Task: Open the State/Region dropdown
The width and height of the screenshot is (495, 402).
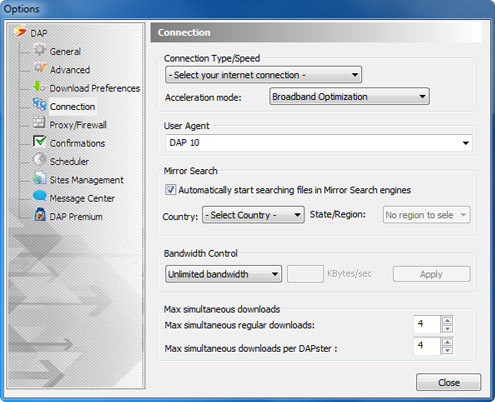Action: coord(427,215)
